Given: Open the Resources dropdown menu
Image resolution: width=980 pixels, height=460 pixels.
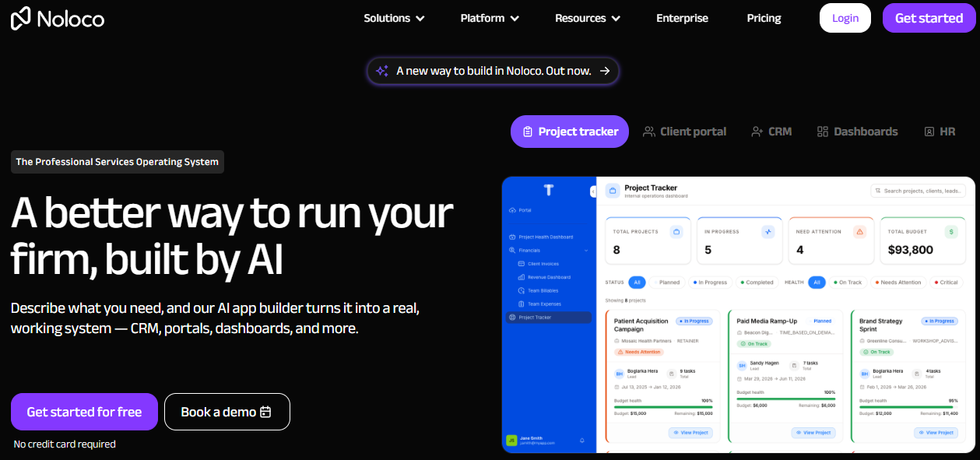Looking at the screenshot, I should point(588,18).
